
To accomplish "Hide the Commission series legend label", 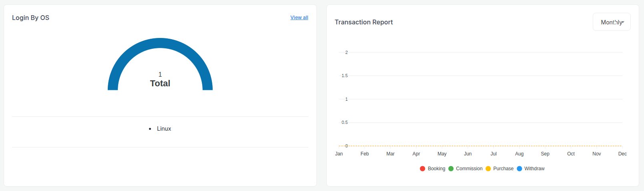I will coord(469,169).
